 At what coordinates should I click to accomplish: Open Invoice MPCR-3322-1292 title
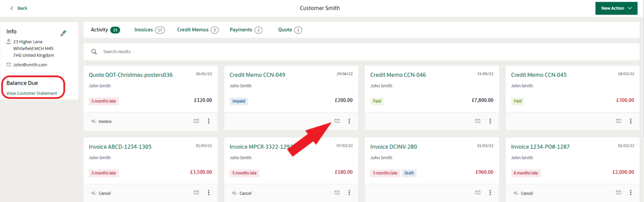[x=261, y=147]
